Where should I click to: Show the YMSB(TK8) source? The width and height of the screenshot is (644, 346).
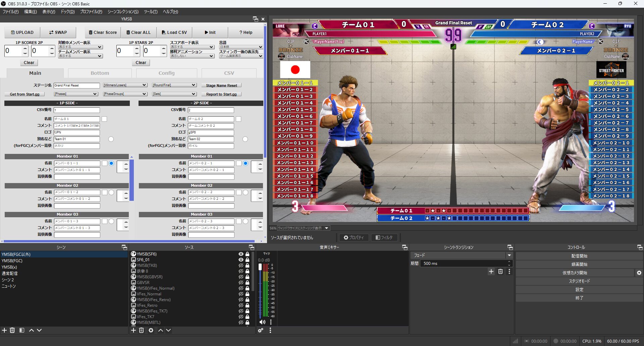point(241,266)
